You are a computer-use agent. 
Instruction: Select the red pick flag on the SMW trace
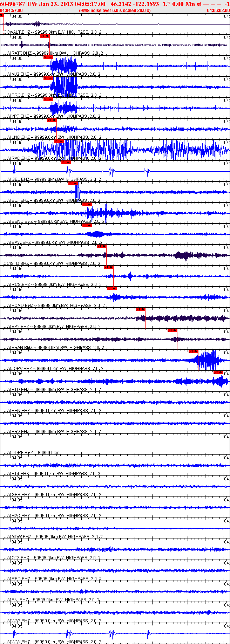[x=87, y=225]
